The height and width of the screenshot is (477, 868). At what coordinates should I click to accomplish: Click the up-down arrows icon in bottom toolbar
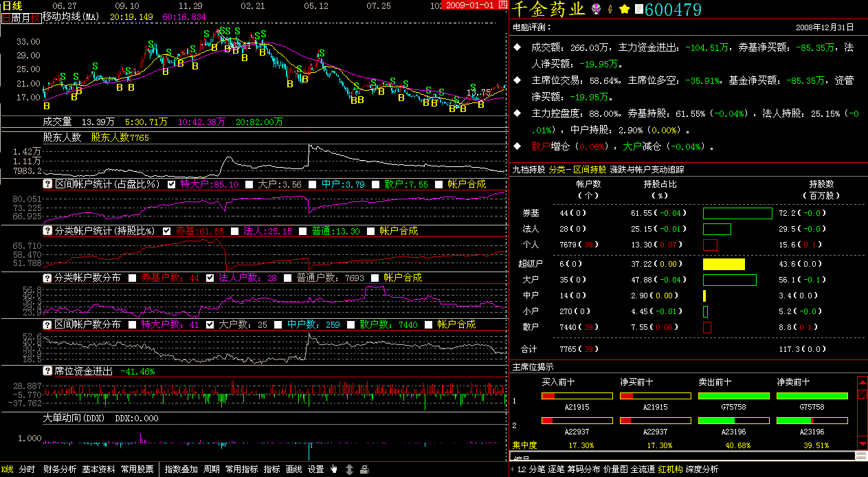(349, 469)
